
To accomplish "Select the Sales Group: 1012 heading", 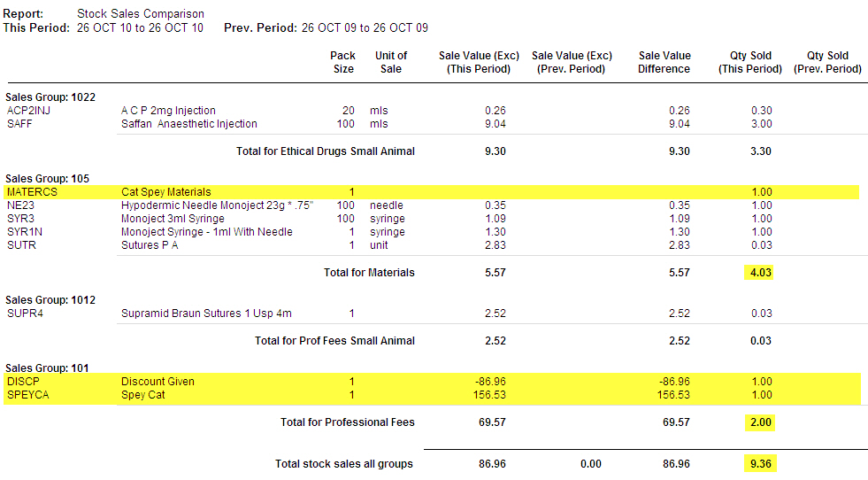I will coord(50,300).
